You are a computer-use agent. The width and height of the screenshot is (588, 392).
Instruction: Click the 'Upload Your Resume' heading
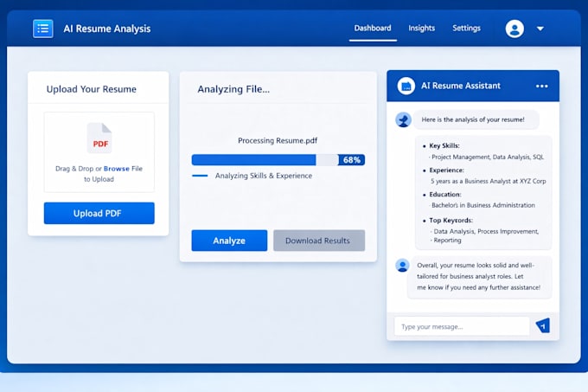click(92, 89)
